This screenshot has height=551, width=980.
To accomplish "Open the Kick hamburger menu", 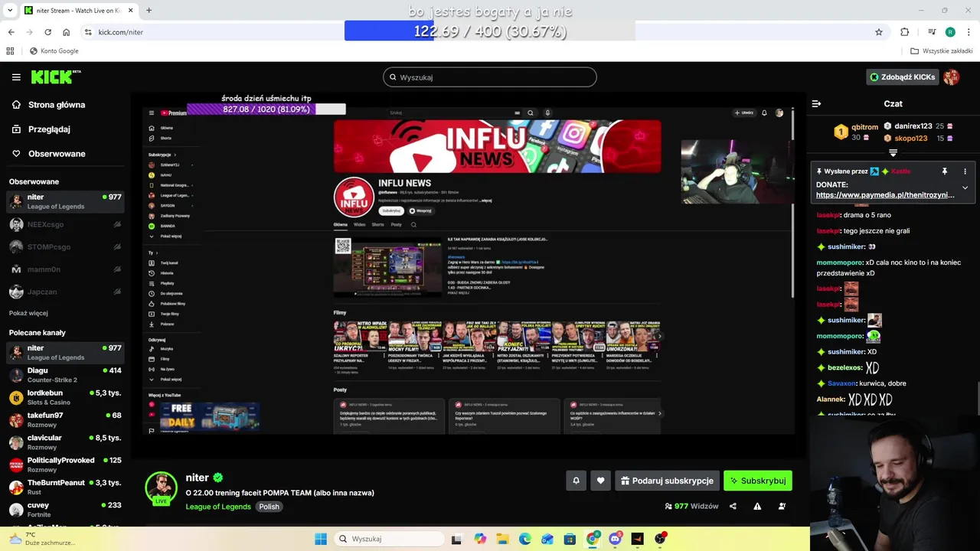I will click(16, 77).
